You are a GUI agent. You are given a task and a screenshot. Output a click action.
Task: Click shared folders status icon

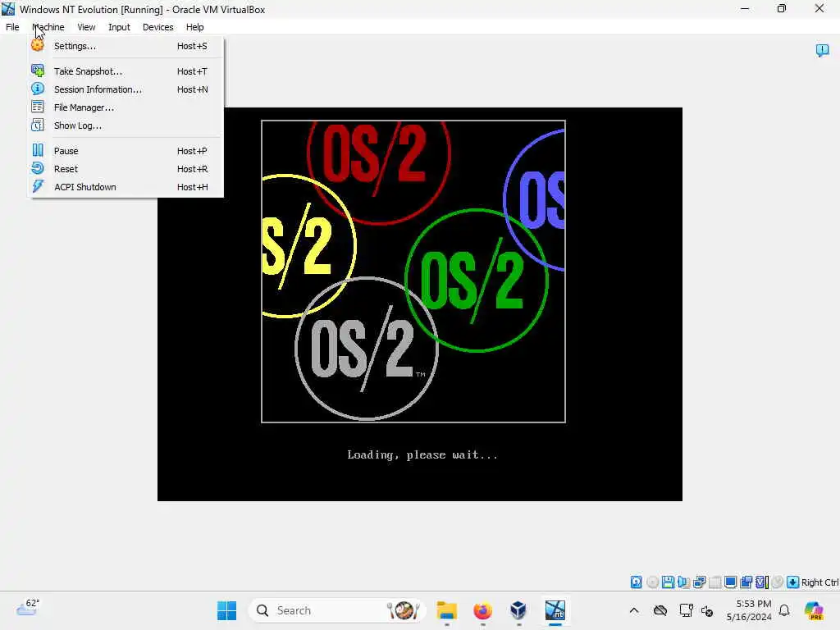click(714, 582)
